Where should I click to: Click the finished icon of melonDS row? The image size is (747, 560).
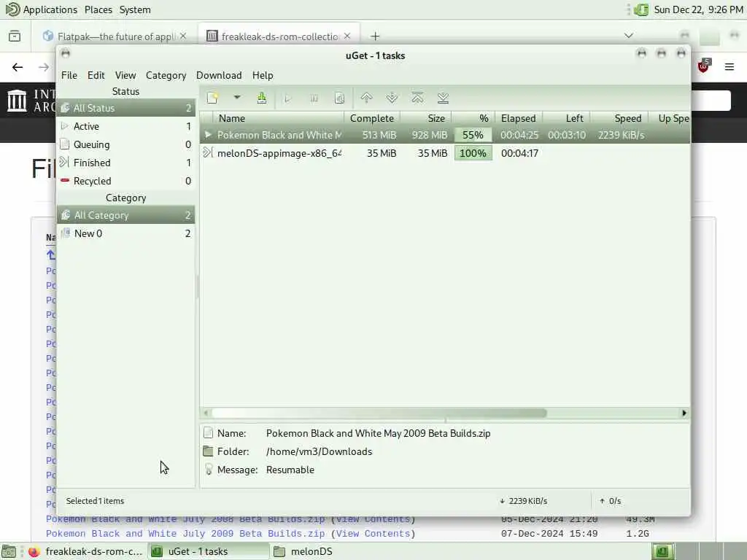point(207,153)
